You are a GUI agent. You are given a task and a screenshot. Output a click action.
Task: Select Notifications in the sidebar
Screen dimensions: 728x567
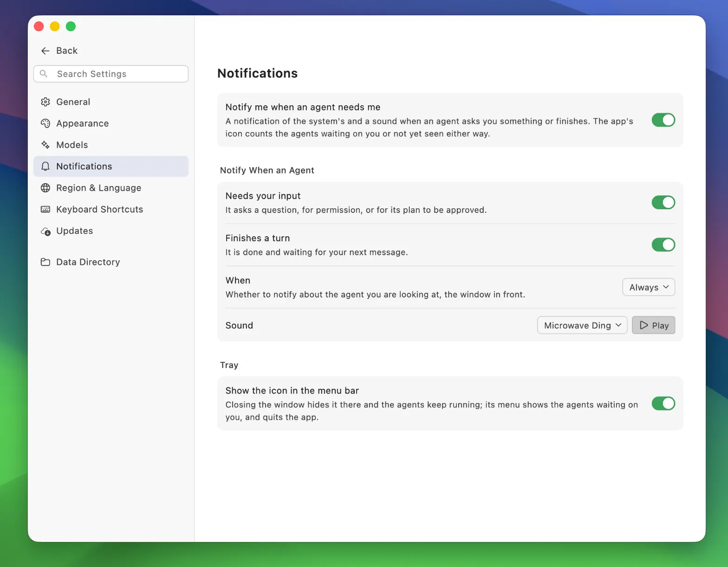111,167
